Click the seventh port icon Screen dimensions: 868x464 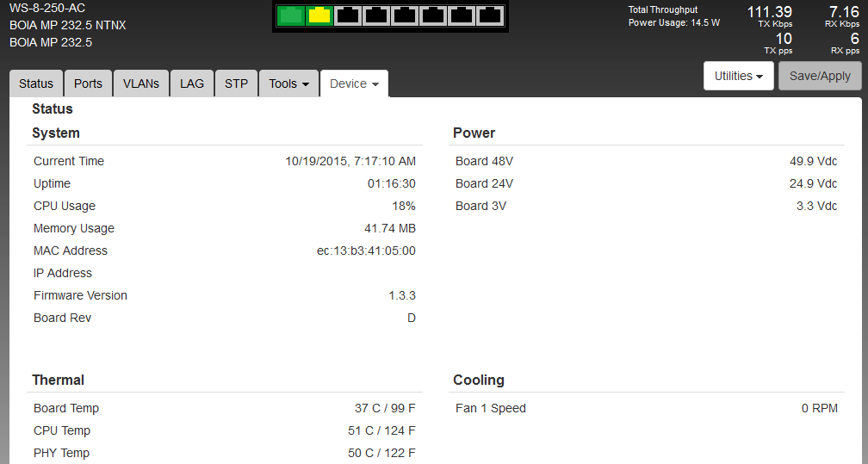[462, 15]
